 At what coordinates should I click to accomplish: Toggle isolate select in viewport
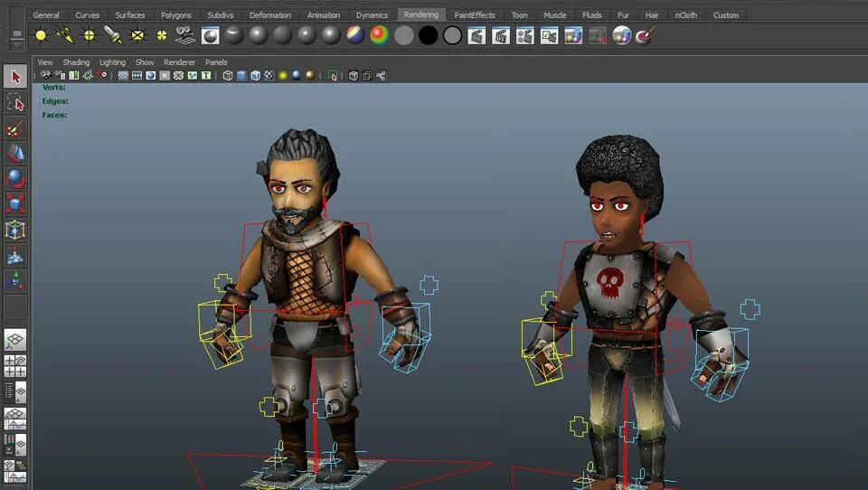pyautogui.click(x=333, y=76)
